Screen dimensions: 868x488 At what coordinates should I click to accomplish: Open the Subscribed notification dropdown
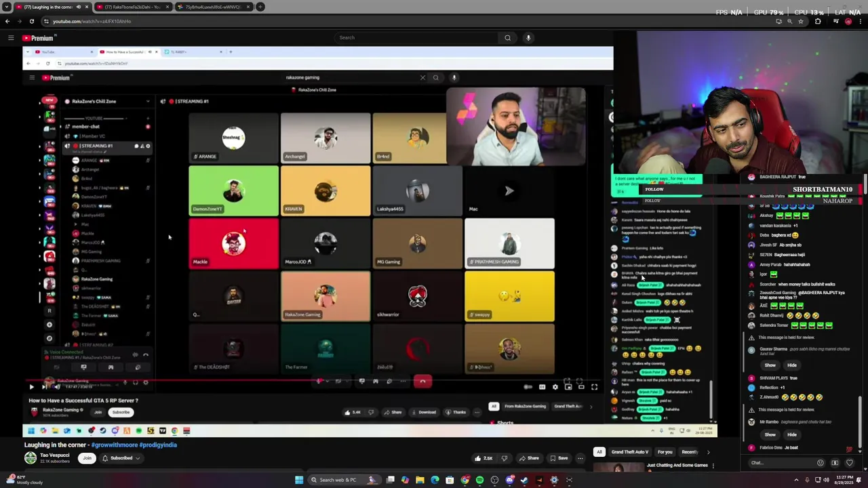[x=121, y=458]
